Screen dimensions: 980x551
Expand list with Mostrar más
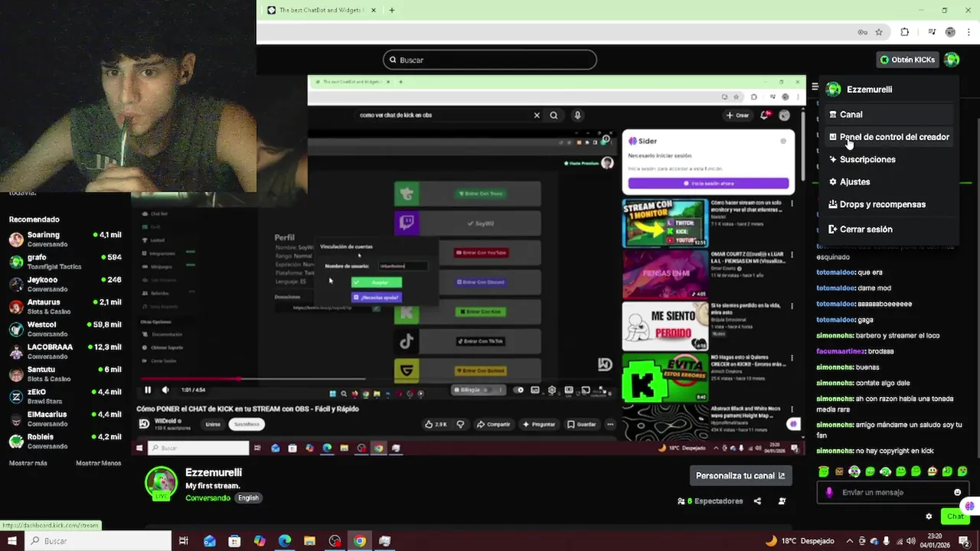tap(28, 463)
